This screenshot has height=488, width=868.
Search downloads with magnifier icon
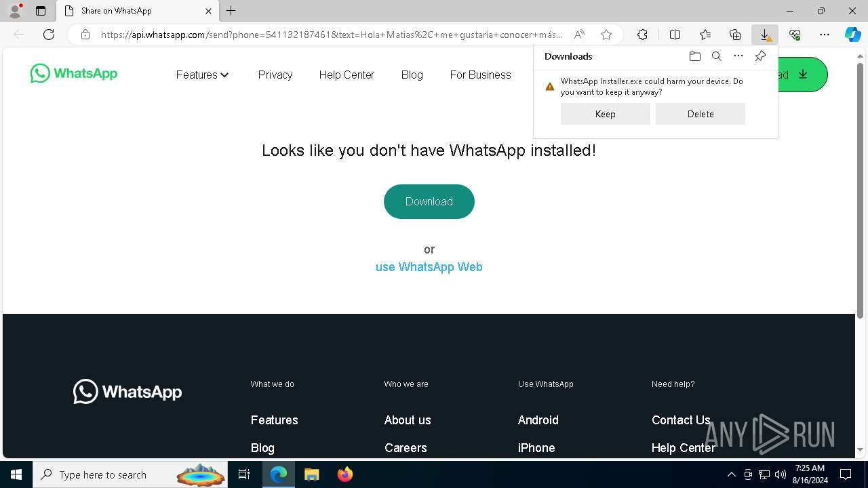[x=716, y=56]
